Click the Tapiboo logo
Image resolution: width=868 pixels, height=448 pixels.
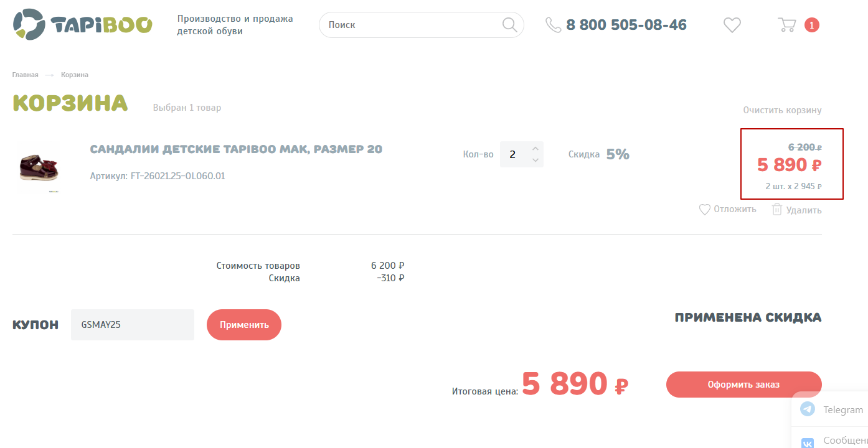(82, 24)
